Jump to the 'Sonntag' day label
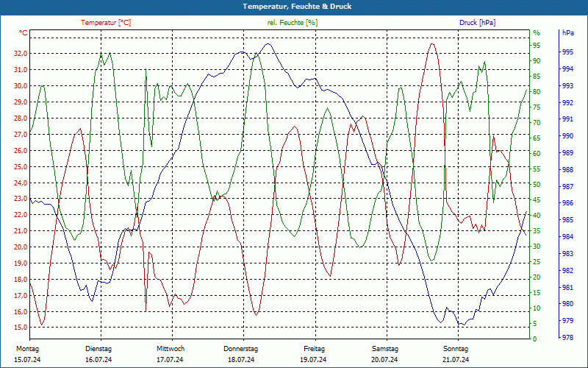 pos(456,349)
